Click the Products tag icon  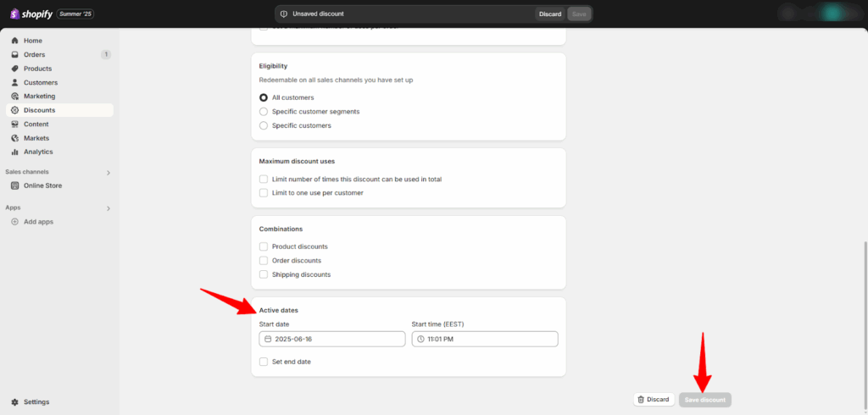point(15,69)
